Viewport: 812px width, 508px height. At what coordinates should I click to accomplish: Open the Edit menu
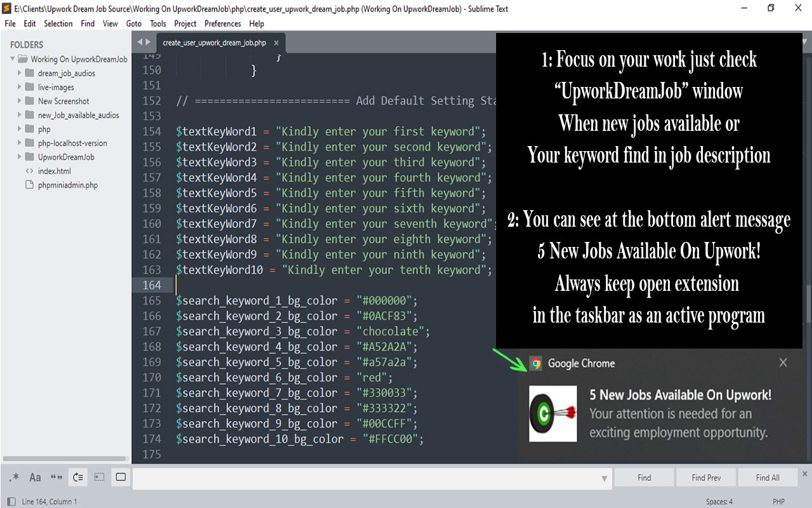pyautogui.click(x=30, y=23)
